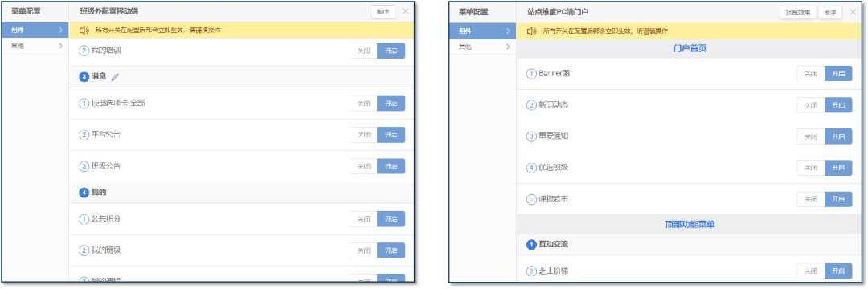Select 组件 in the 班级外配置移动端 menu
Image resolution: width=868 pixels, height=289 pixels.
click(35, 30)
